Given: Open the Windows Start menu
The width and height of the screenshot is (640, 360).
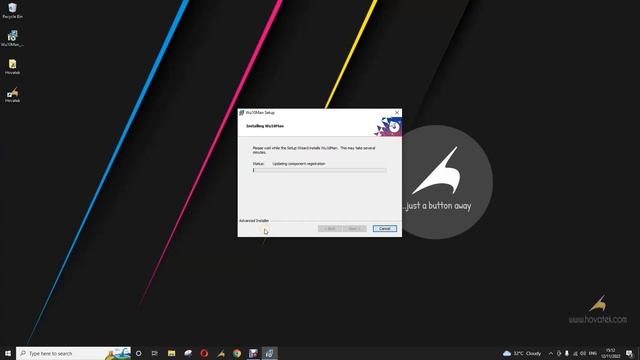Looking at the screenshot, I should [8, 353].
